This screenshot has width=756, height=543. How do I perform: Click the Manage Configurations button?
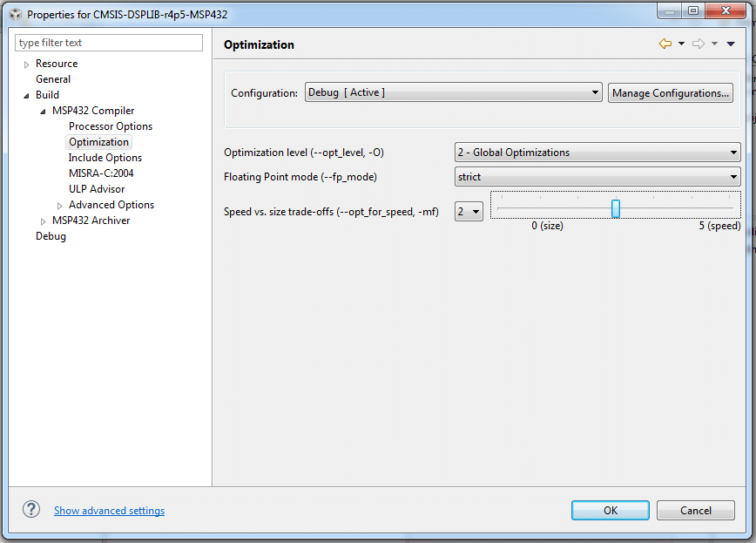click(670, 92)
